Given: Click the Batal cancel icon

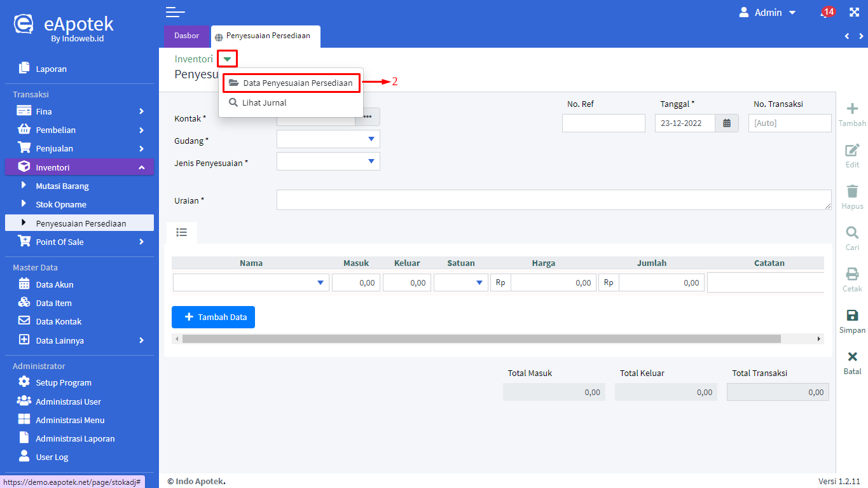Looking at the screenshot, I should 852,357.
